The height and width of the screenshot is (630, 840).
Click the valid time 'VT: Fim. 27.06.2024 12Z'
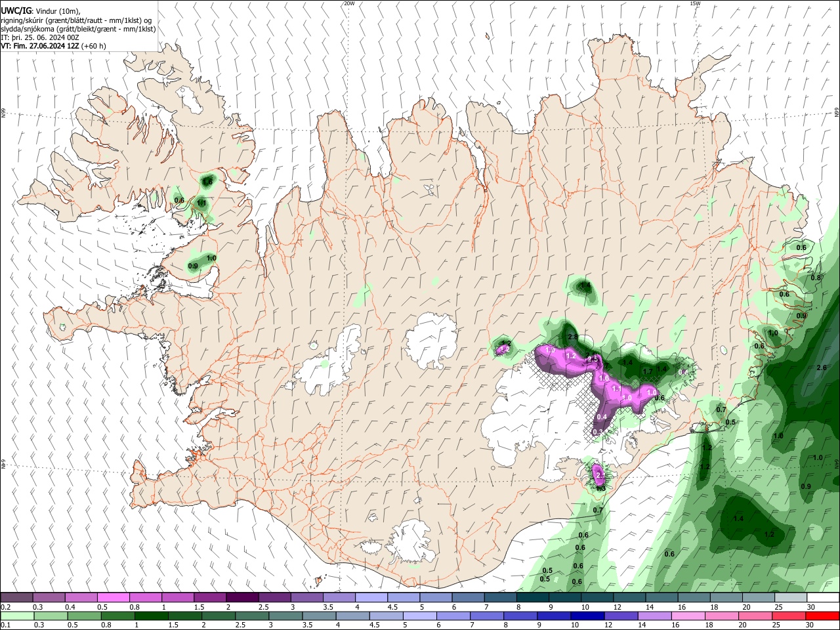(39, 46)
